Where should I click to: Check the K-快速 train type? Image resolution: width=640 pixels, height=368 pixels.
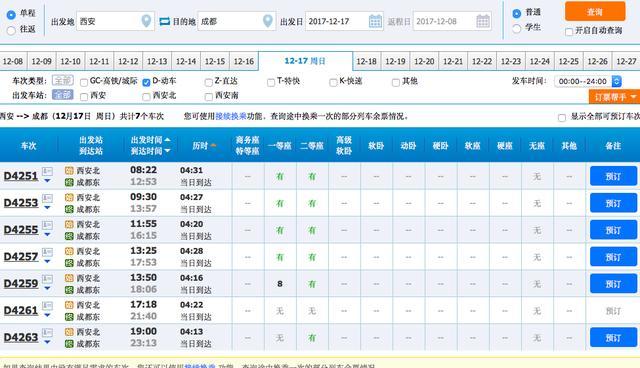(333, 83)
